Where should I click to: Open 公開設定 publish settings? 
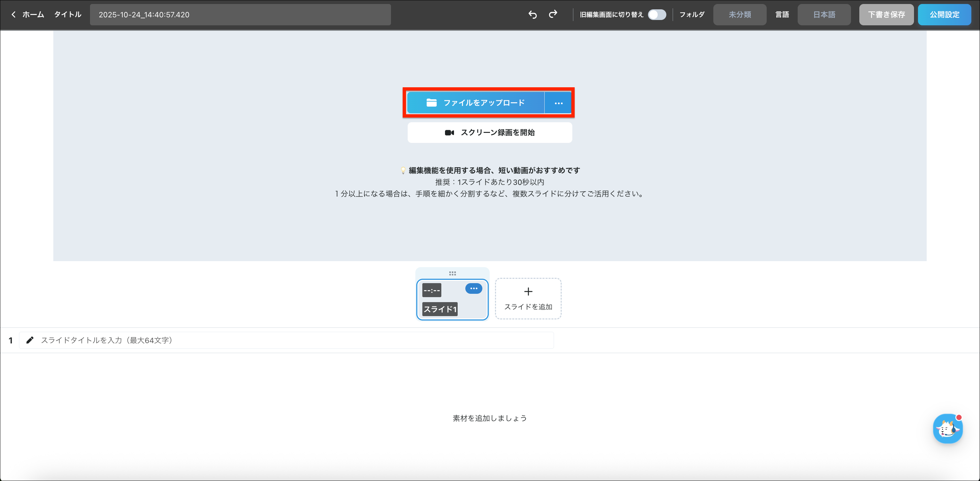[x=944, y=15]
